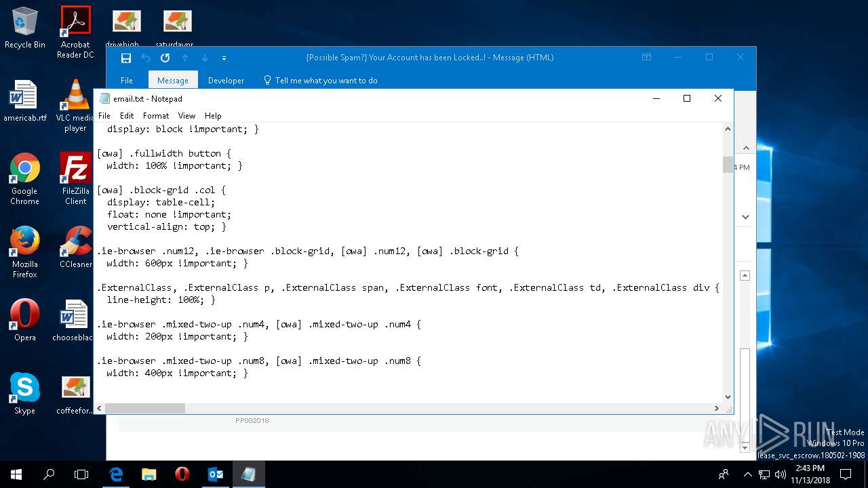Open Action Center notifications icon
Image resolution: width=868 pixels, height=488 pixels.
(846, 474)
